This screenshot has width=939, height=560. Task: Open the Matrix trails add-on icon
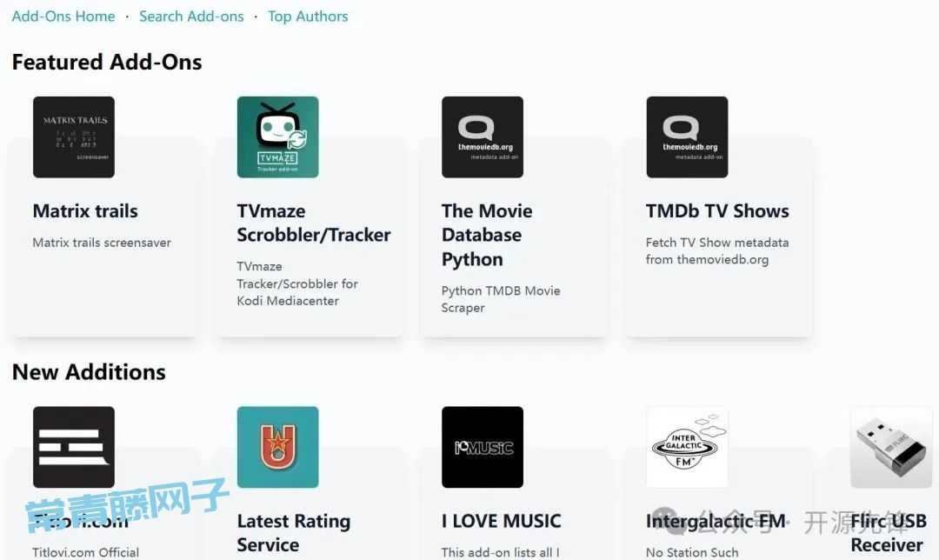[x=74, y=137]
